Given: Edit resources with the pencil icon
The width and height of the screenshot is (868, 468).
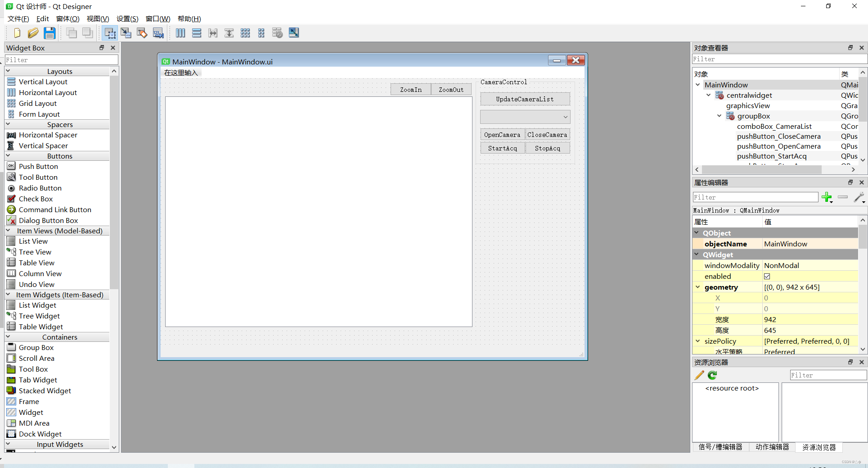Looking at the screenshot, I should click(x=699, y=375).
